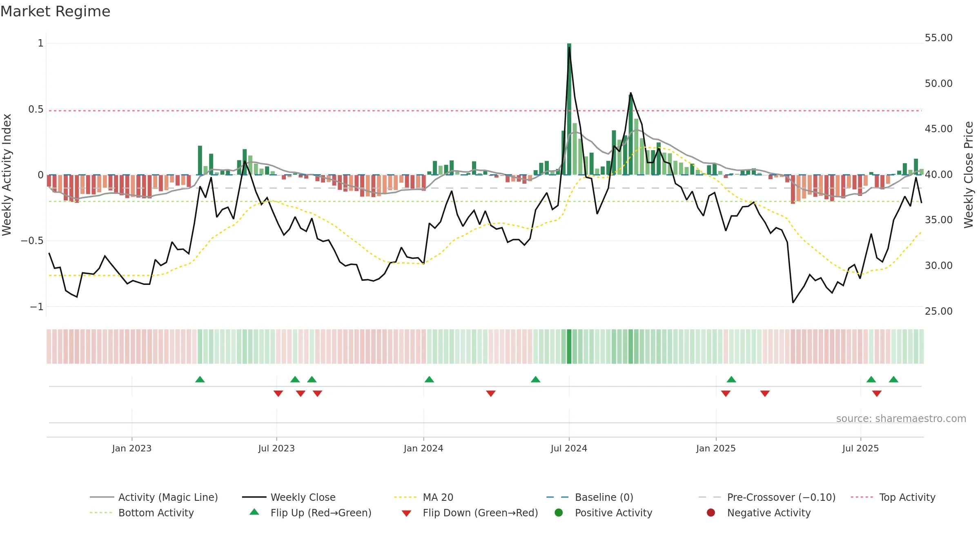
Task: Click the Jul 2023 x-axis label
Action: point(276,448)
